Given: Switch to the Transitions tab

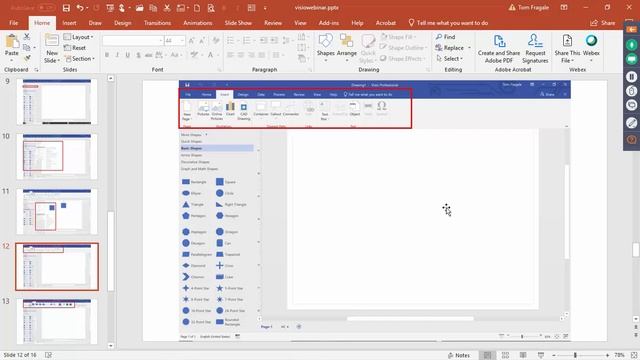Looking at the screenshot, I should pyautogui.click(x=157, y=23).
